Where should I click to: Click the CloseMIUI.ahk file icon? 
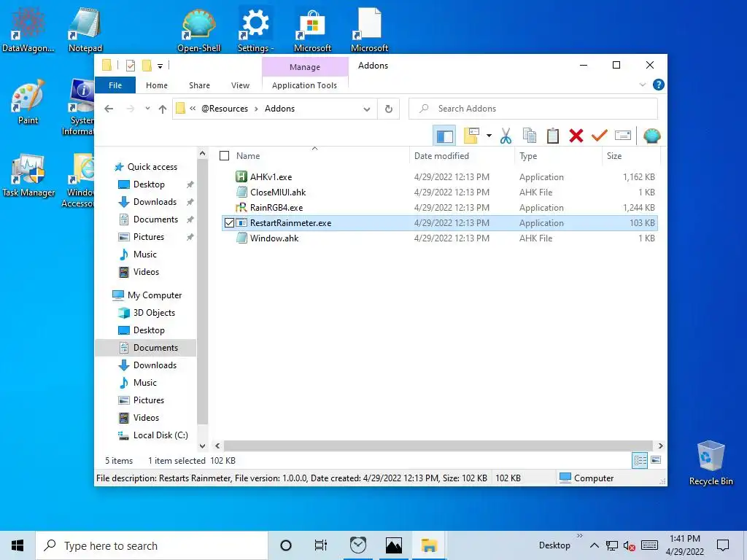pyautogui.click(x=241, y=192)
